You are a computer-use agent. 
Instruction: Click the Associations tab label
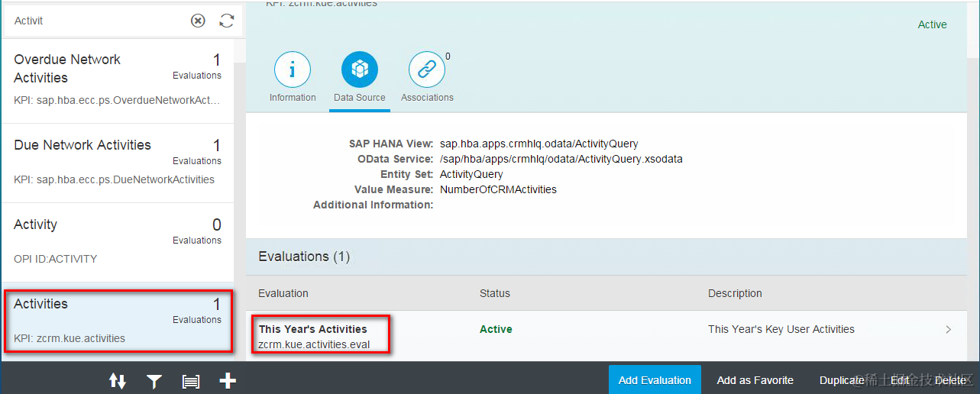(x=427, y=98)
